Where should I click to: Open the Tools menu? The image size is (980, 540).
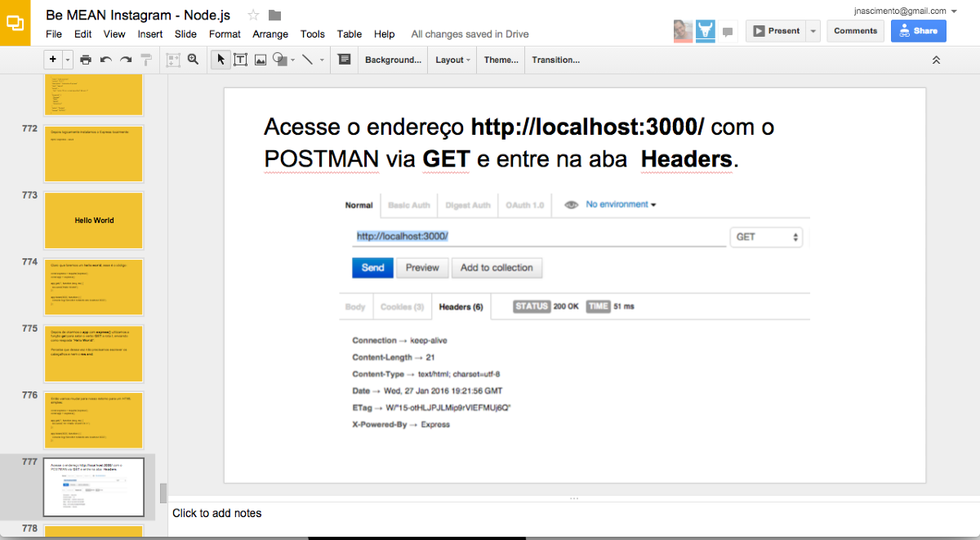point(313,34)
